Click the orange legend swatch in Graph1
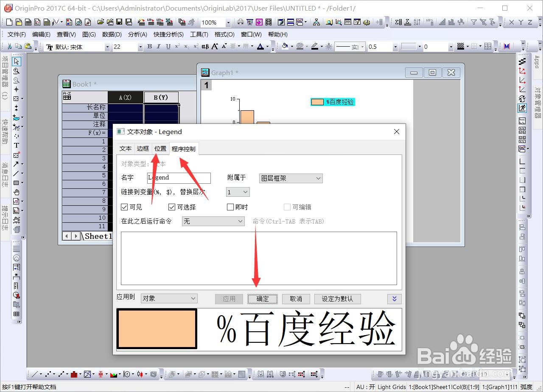Screen dimensions: 543x392 [x=317, y=102]
